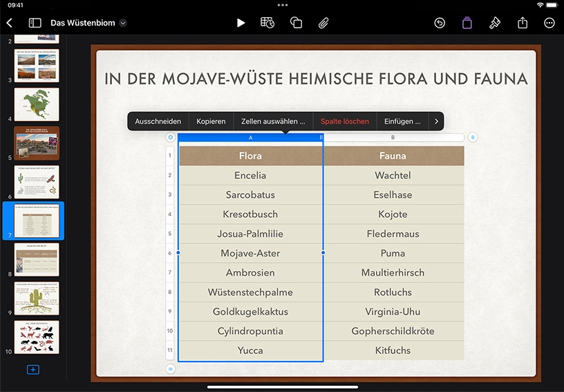564x392 pixels.
Task: Open the More options menu
Action: tap(549, 23)
